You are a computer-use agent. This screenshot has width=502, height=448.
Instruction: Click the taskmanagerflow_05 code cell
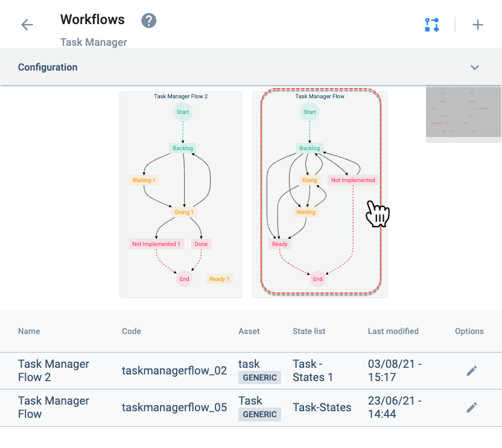point(174,408)
